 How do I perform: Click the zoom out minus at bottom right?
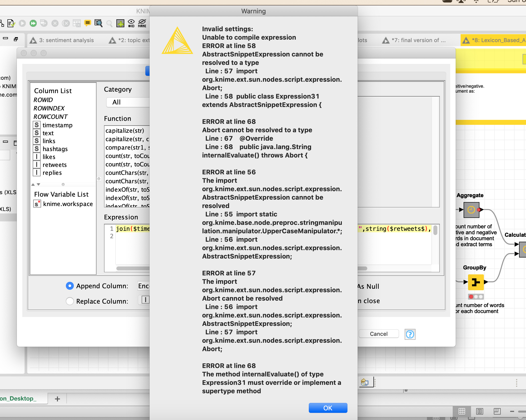coord(512,411)
